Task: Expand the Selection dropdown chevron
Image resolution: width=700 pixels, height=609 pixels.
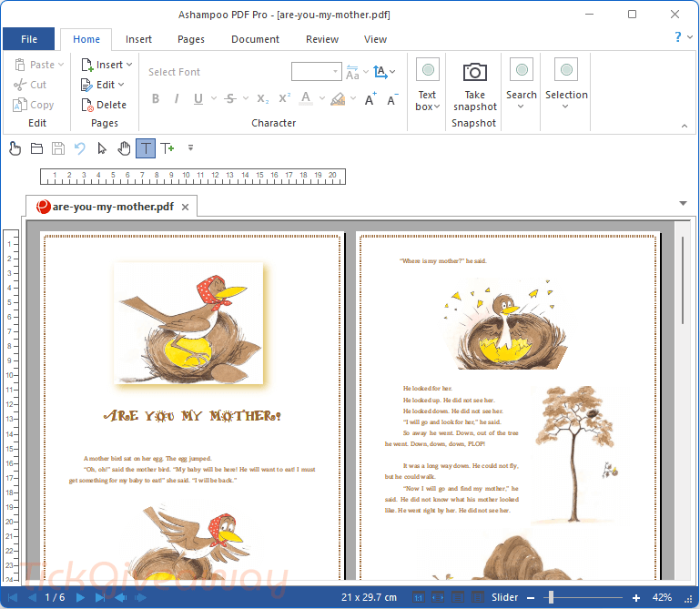Action: [565, 107]
